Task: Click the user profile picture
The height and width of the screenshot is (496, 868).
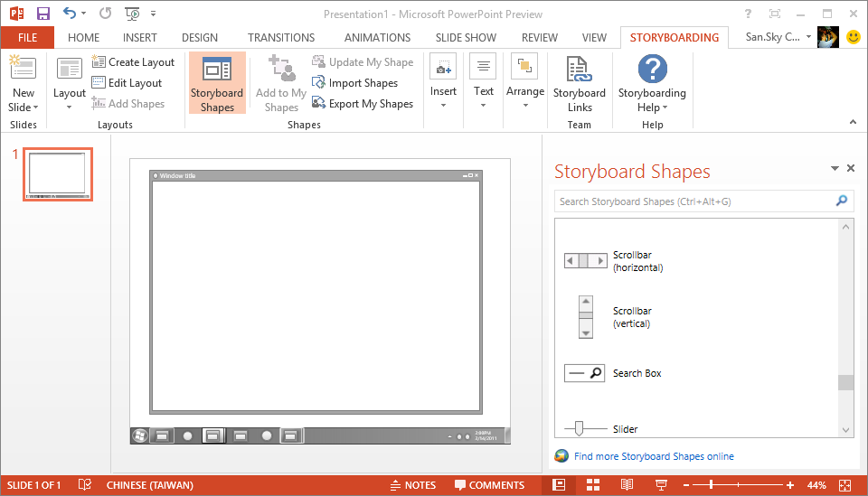Action: (828, 37)
